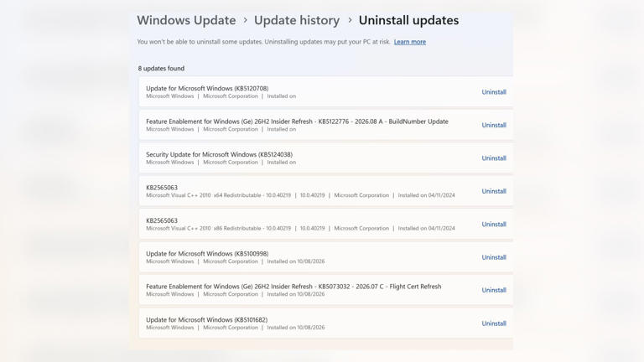
Task: Select 'Update for Microsoft Windows (KB5101682)' title
Action: tap(206, 320)
